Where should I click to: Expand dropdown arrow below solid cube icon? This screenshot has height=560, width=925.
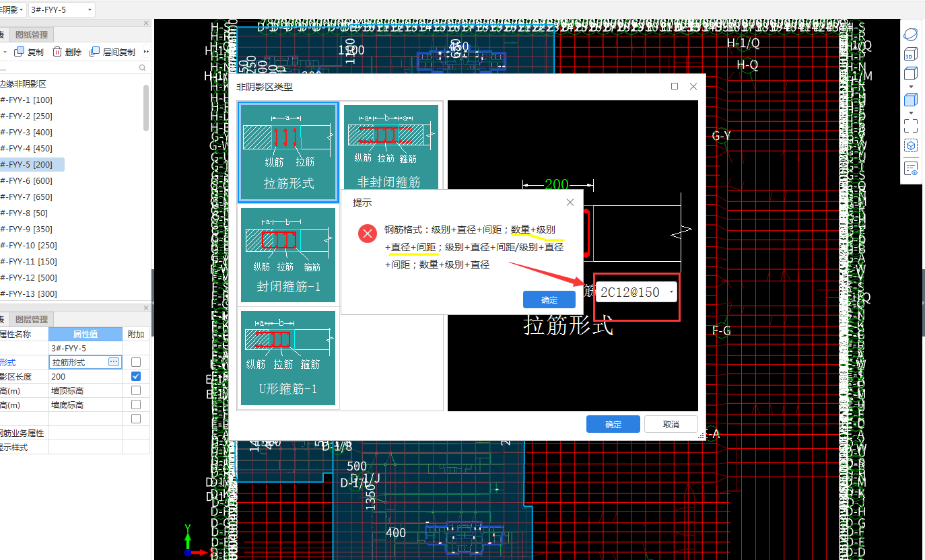tap(911, 112)
